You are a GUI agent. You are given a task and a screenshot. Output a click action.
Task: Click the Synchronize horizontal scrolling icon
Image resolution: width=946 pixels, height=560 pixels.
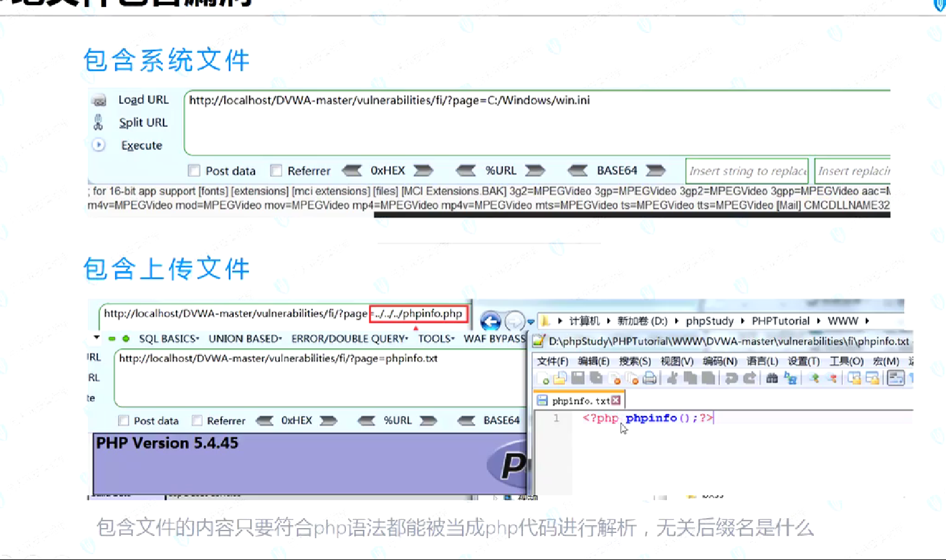pyautogui.click(x=872, y=378)
